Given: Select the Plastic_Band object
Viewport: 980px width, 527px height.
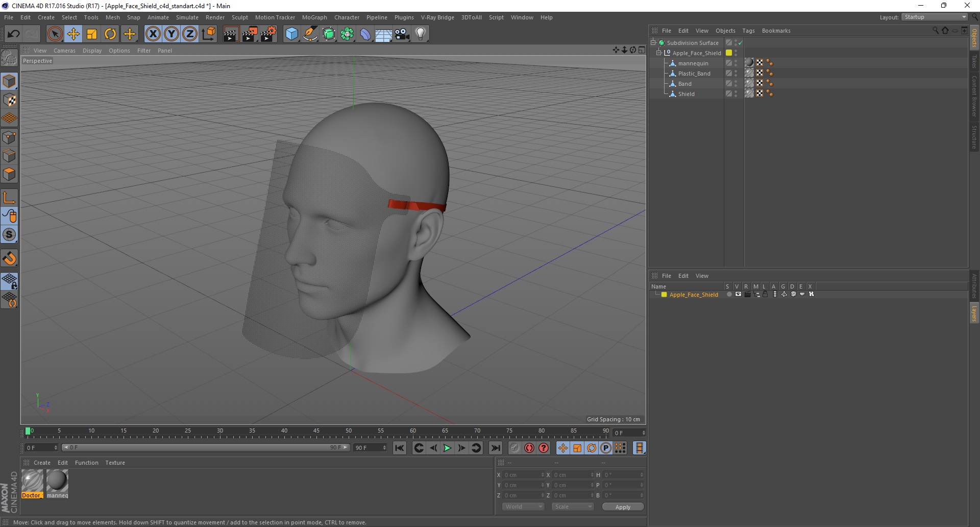Looking at the screenshot, I should (694, 74).
